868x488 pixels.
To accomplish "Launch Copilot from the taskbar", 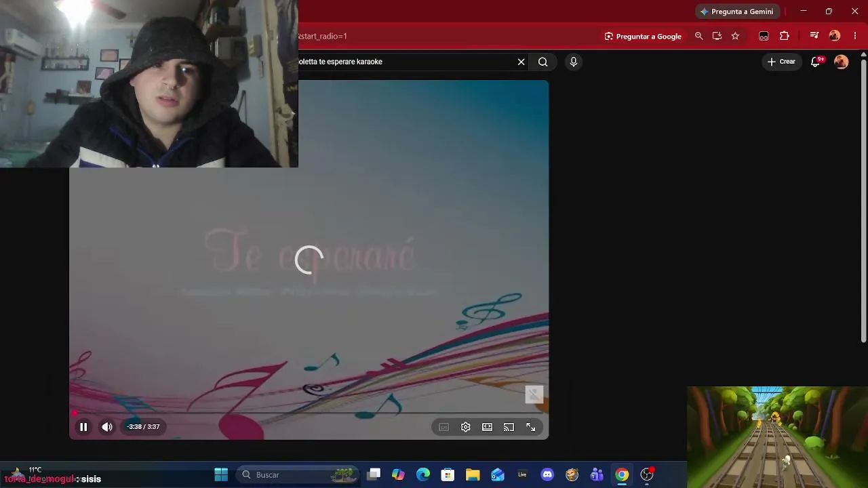I will [398, 474].
